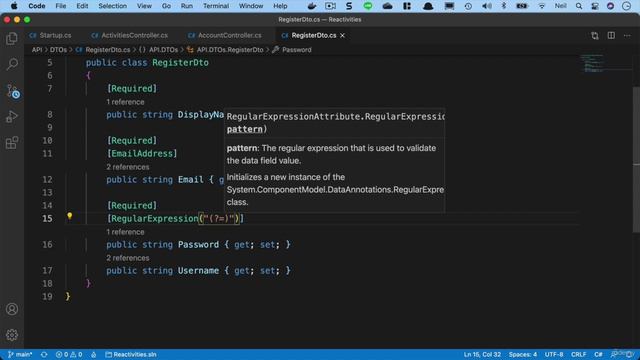Open Source Control view icon
The width and height of the screenshot is (640, 360).
(x=13, y=91)
